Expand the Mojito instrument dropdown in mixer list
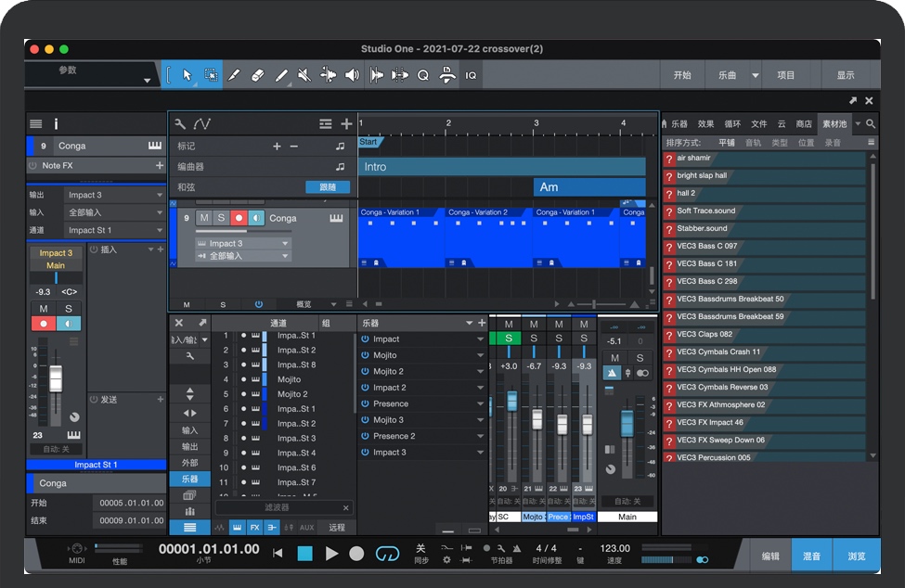Screen dimensions: 905x588 pos(480,355)
